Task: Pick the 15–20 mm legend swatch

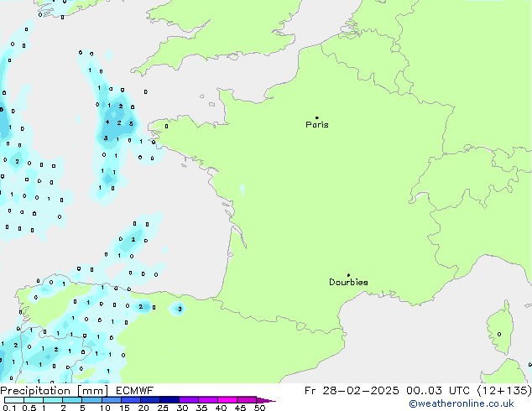Action: click(130, 400)
